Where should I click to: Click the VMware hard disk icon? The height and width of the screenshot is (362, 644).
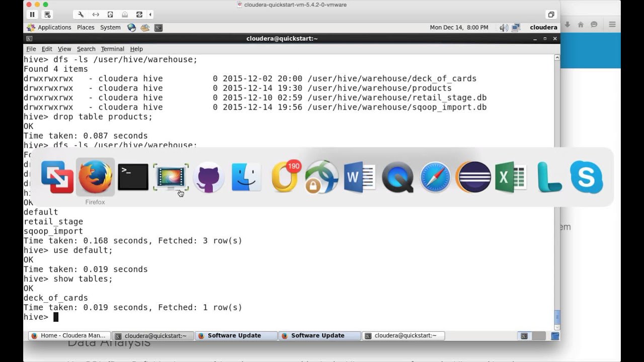click(110, 15)
